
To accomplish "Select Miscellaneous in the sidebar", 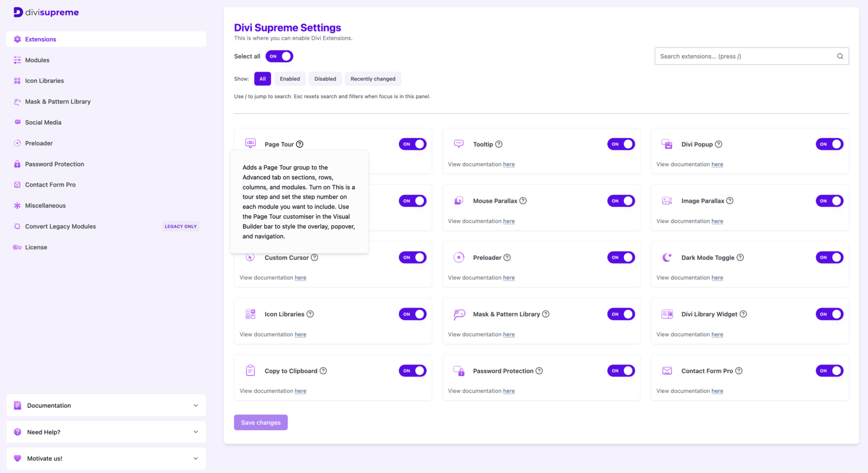I will click(x=106, y=206).
